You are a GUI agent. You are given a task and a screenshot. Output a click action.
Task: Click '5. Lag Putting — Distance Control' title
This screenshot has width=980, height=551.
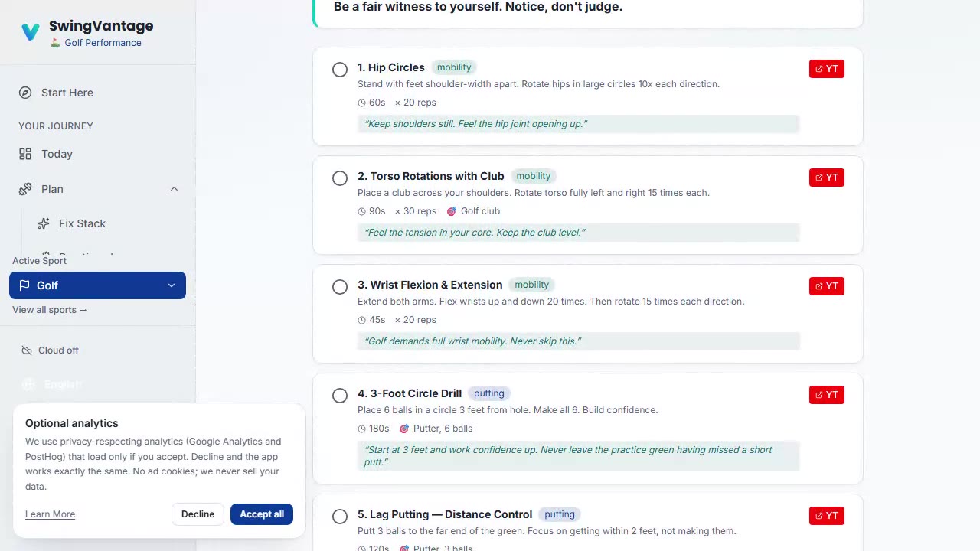(445, 514)
